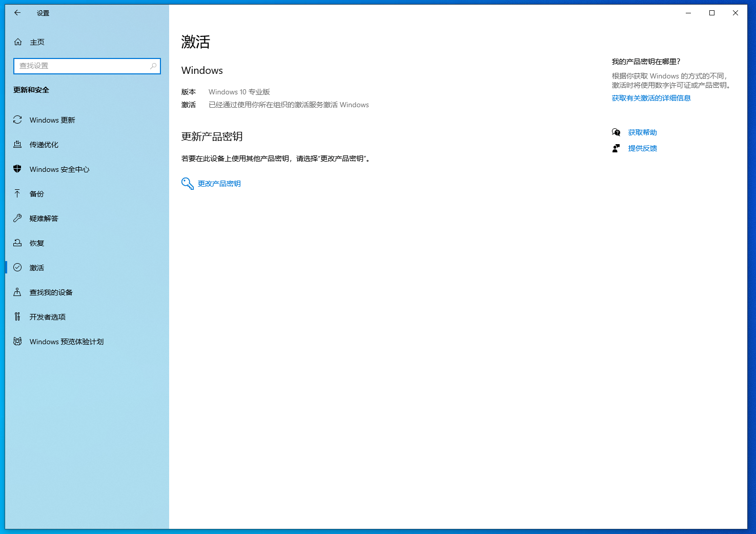Click the key icon beside 更改产品密钥
The height and width of the screenshot is (534, 756).
(x=188, y=184)
